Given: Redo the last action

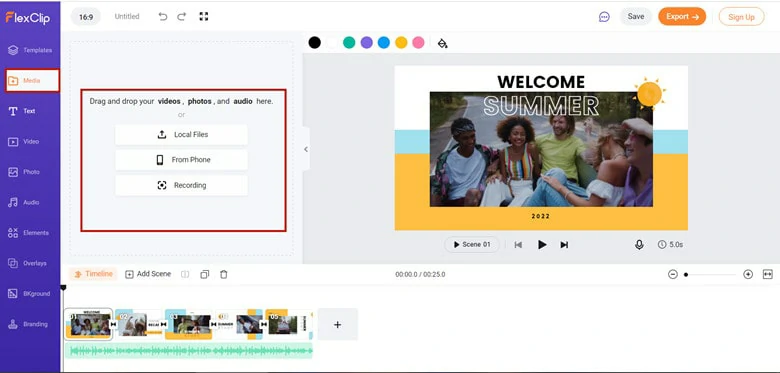Looking at the screenshot, I should coord(182,16).
